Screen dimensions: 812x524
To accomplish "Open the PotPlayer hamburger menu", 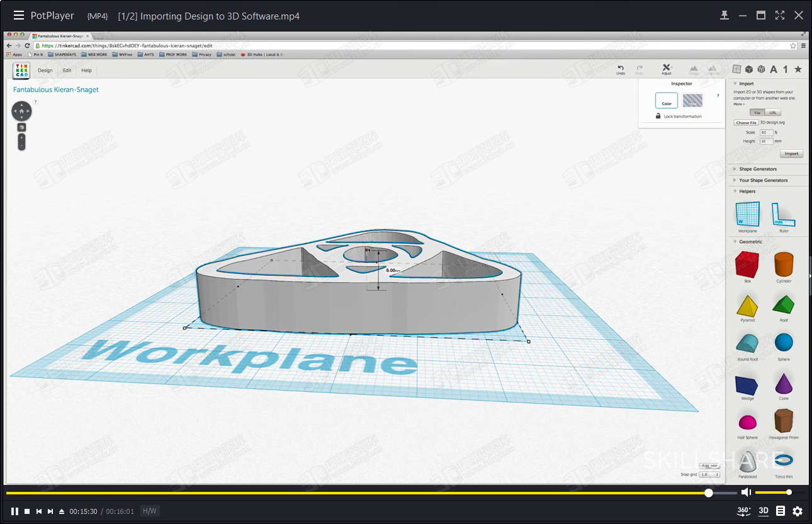I will click(19, 15).
